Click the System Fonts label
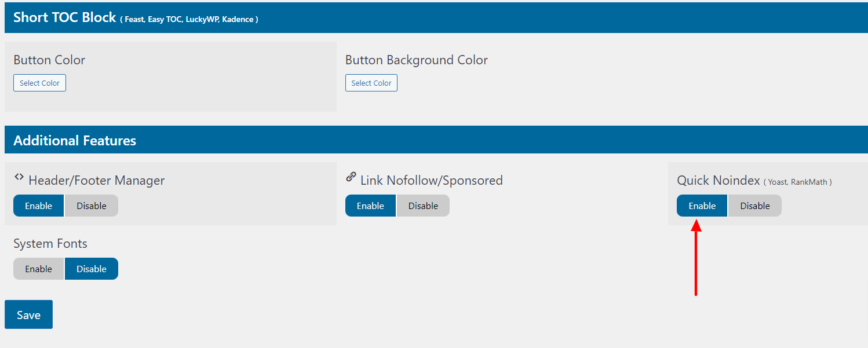The height and width of the screenshot is (348, 868). (x=50, y=243)
